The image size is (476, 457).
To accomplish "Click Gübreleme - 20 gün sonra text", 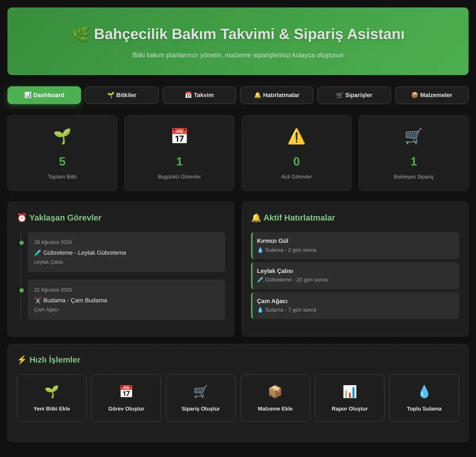I will click(x=296, y=280).
